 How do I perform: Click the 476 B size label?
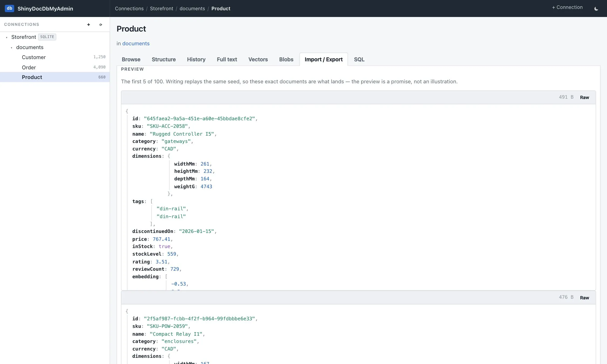pos(566,297)
